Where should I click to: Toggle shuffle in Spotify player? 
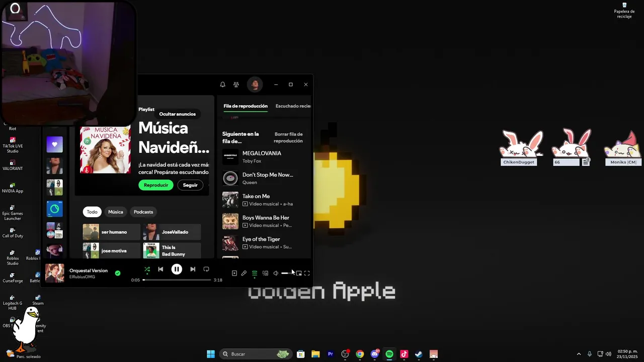pyautogui.click(x=147, y=269)
